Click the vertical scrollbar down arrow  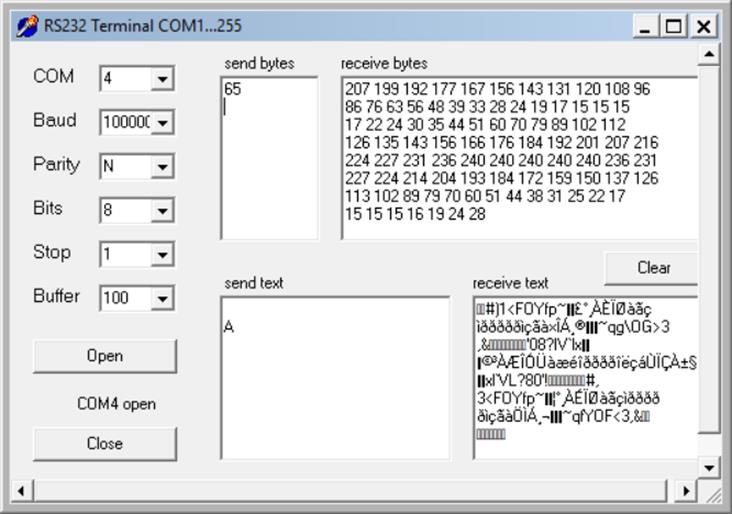[709, 467]
